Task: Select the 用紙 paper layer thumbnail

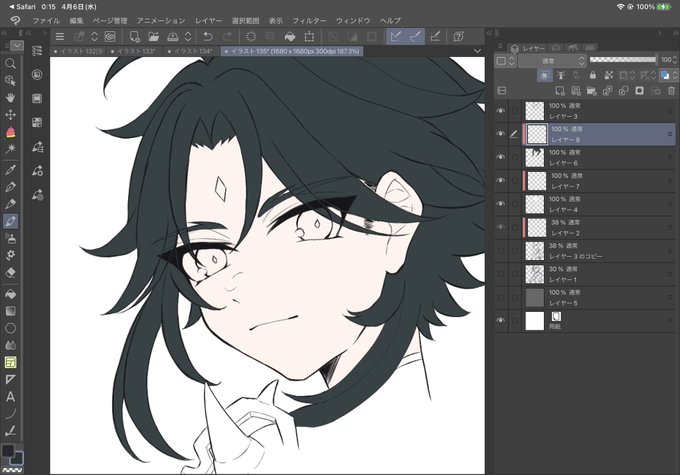Action: click(x=535, y=321)
